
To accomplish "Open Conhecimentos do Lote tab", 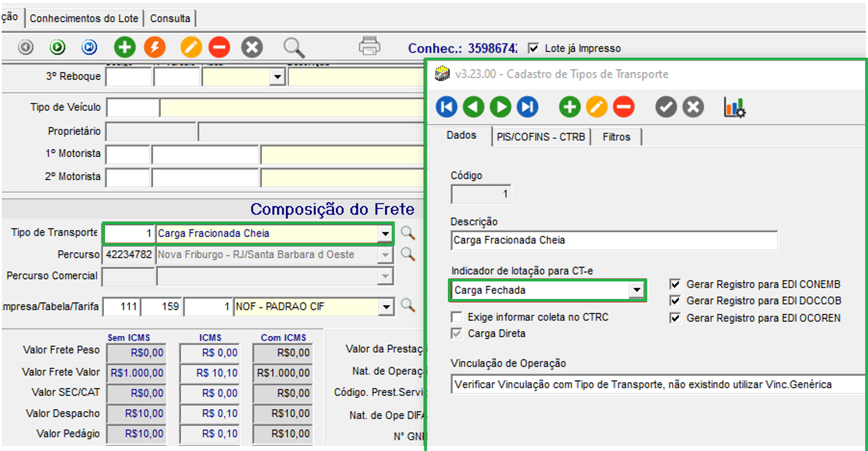I will pyautogui.click(x=84, y=19).
